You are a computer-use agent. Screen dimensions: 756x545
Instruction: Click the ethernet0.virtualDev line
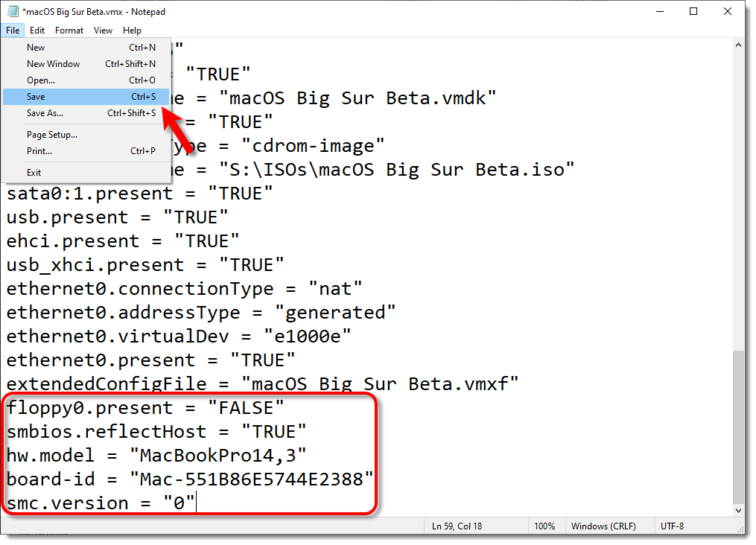(x=179, y=337)
